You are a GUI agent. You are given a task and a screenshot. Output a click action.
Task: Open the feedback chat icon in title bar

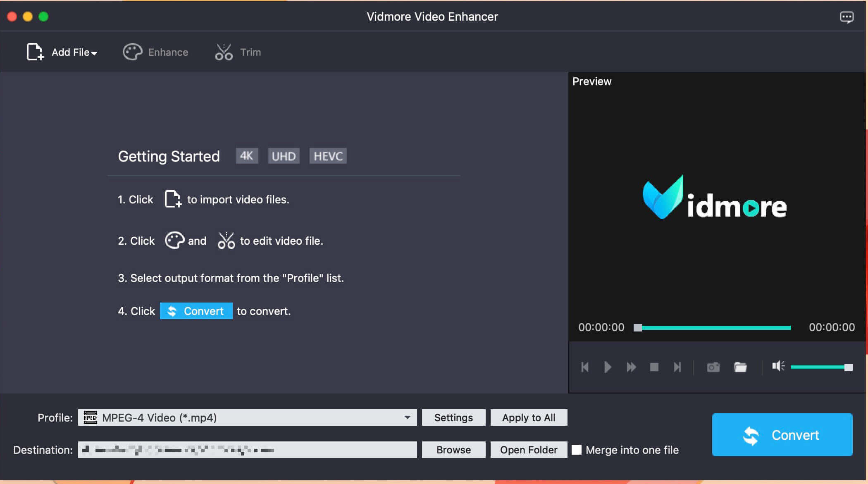pyautogui.click(x=847, y=17)
